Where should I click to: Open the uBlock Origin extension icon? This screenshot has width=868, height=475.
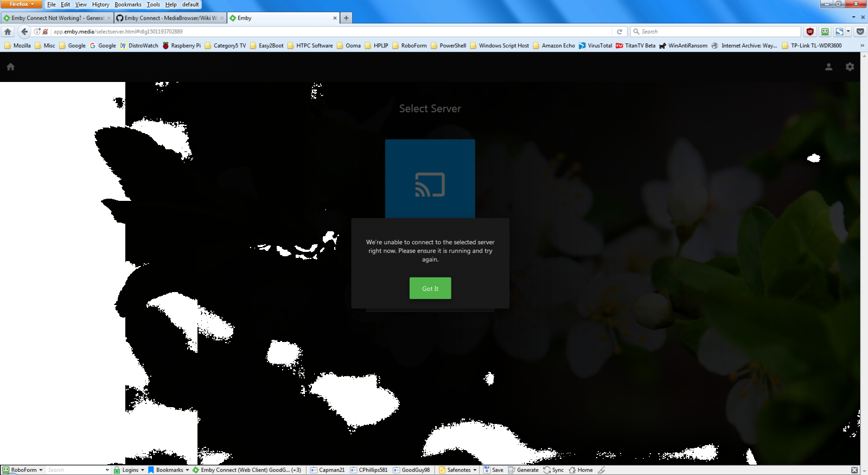tap(810, 31)
